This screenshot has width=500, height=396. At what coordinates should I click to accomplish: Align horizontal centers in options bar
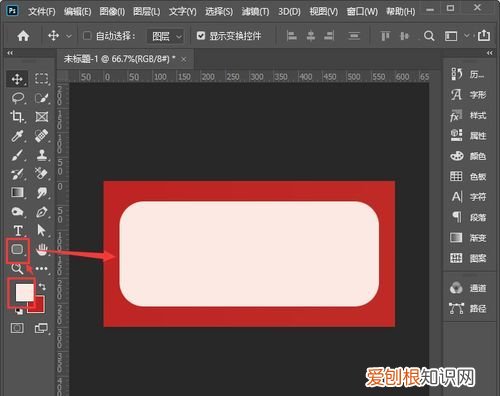311,36
